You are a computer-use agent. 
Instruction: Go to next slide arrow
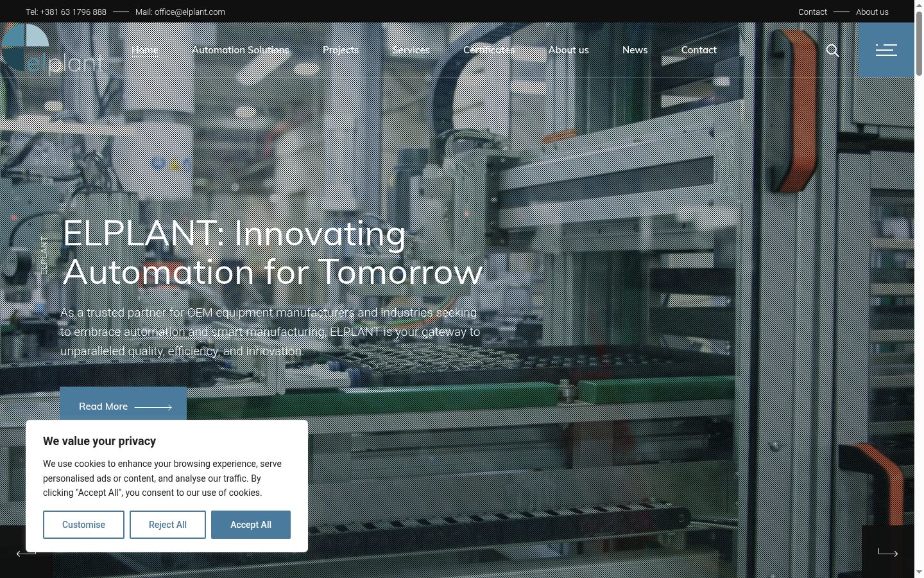(x=888, y=552)
